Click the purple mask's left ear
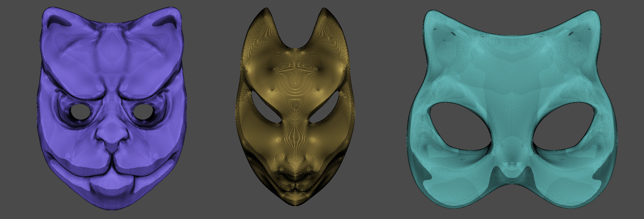The image size is (644, 219). point(57,25)
